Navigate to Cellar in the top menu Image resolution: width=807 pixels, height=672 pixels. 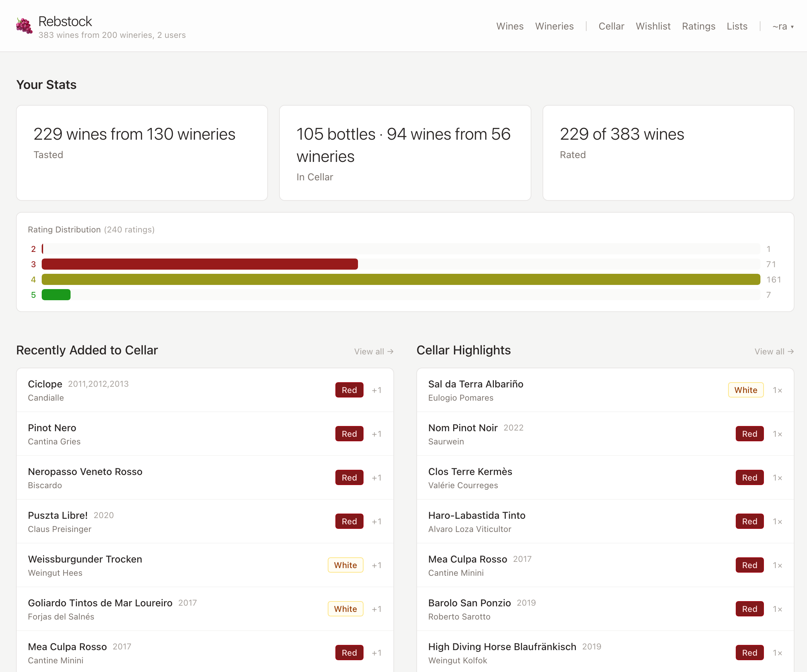point(611,26)
